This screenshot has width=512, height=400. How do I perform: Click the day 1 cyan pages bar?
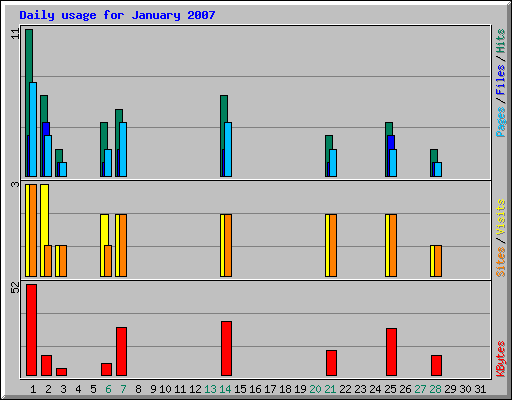[x=33, y=129]
